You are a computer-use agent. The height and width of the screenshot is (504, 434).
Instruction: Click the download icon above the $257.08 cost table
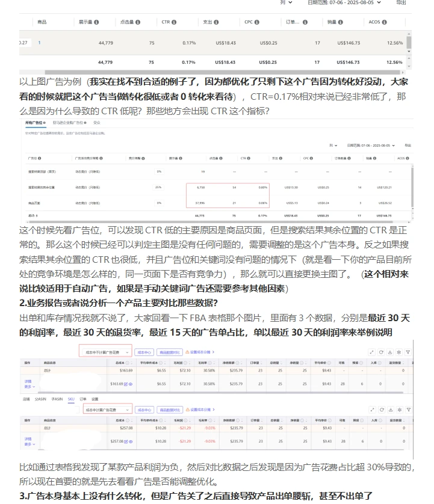(391, 410)
